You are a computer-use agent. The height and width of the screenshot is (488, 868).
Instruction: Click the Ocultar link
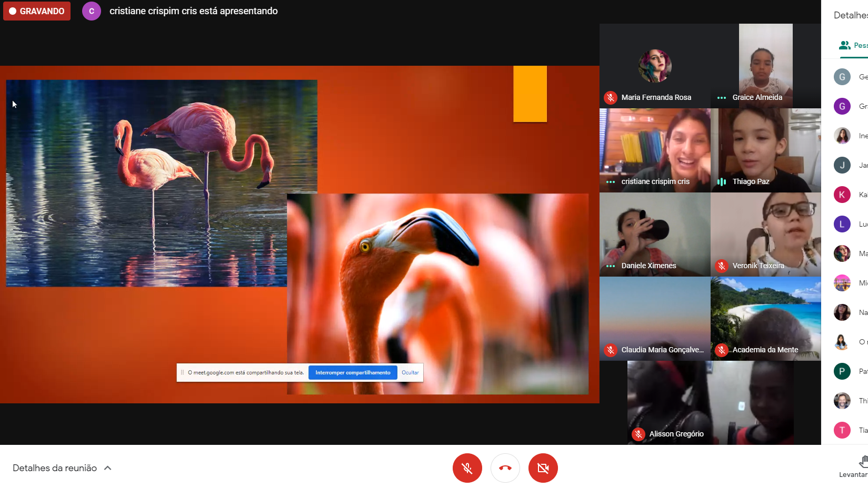[410, 372]
